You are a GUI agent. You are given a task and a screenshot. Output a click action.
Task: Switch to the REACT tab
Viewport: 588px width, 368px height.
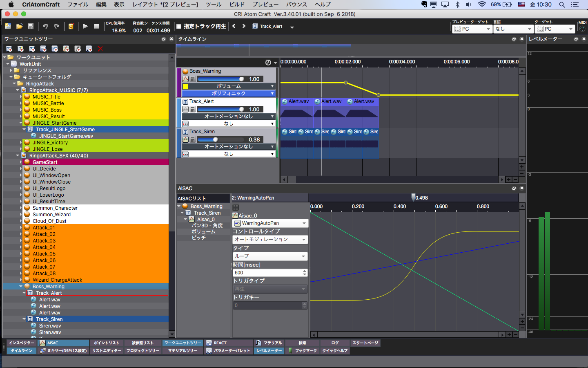tap(229, 343)
